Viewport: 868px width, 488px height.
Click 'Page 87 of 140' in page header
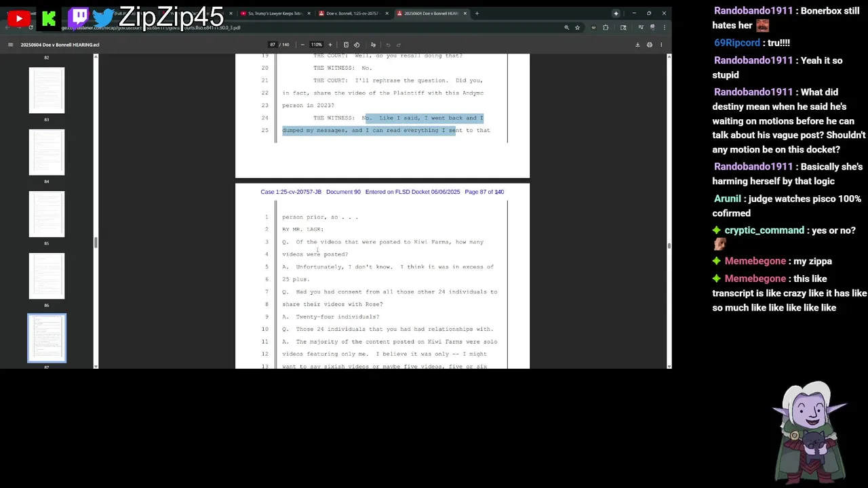click(484, 192)
